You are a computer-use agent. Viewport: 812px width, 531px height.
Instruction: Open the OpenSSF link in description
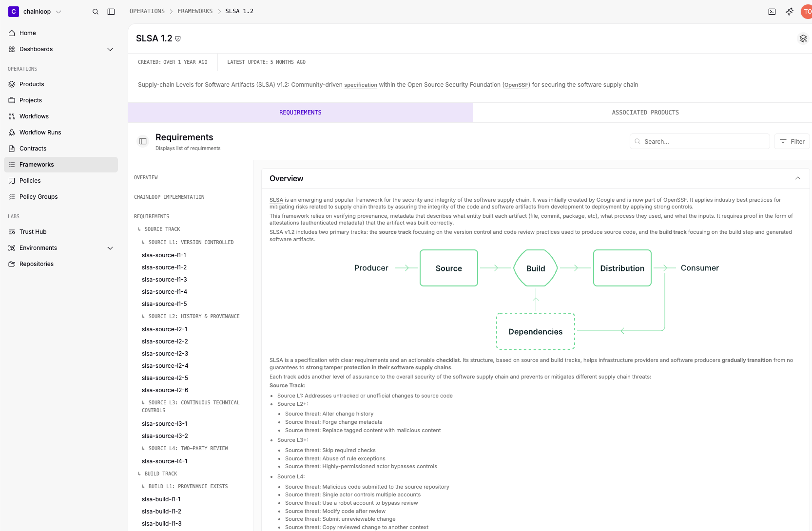click(x=516, y=85)
